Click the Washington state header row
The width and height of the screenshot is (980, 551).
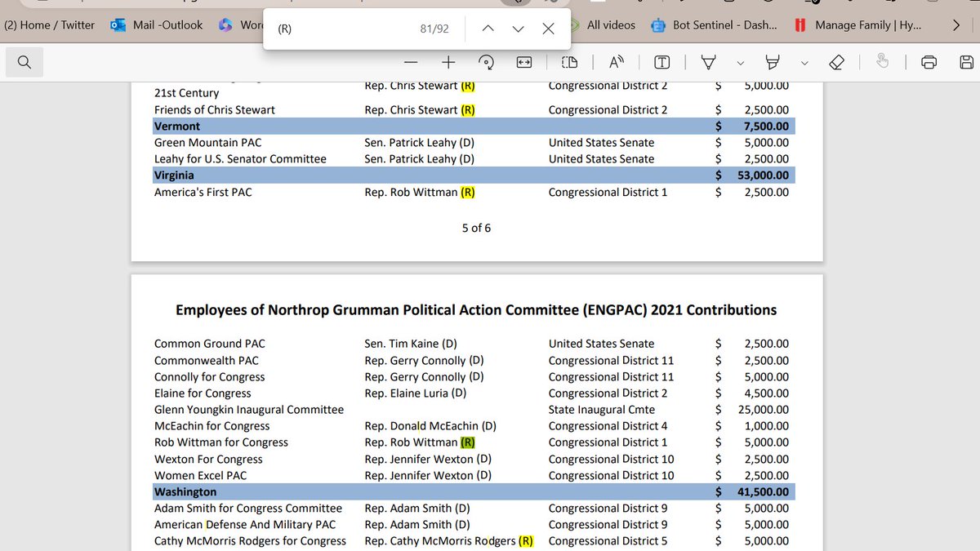[x=474, y=491]
